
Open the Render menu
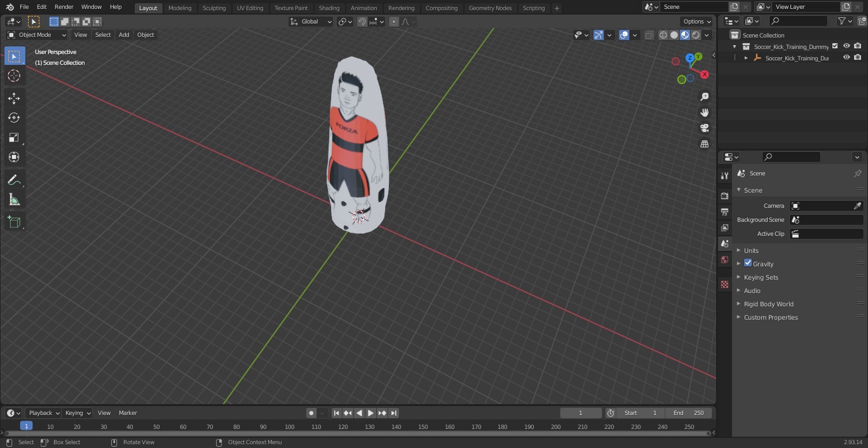point(64,7)
